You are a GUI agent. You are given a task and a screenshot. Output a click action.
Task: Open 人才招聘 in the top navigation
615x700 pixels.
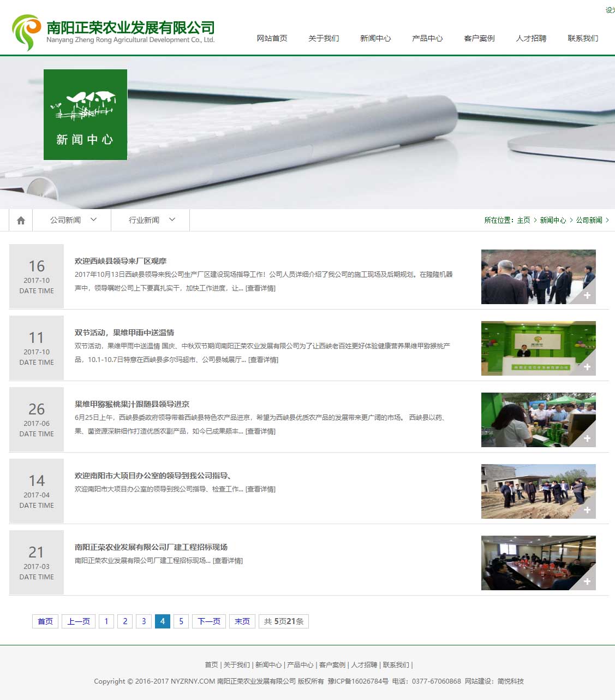[531, 38]
